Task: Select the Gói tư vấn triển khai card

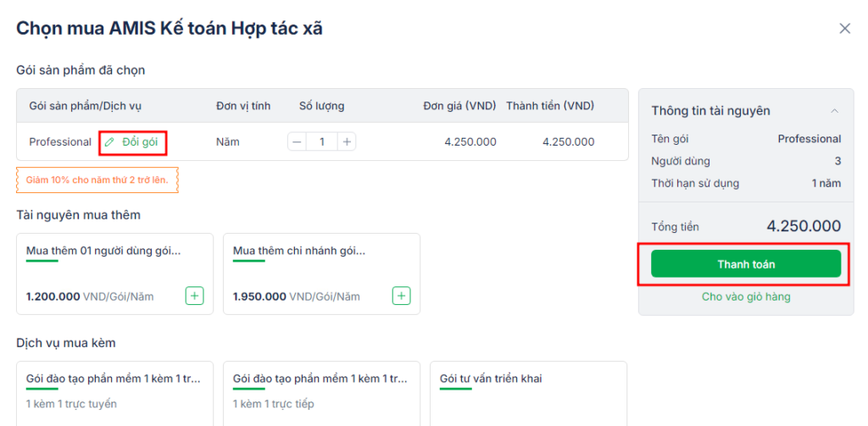Action: click(528, 393)
